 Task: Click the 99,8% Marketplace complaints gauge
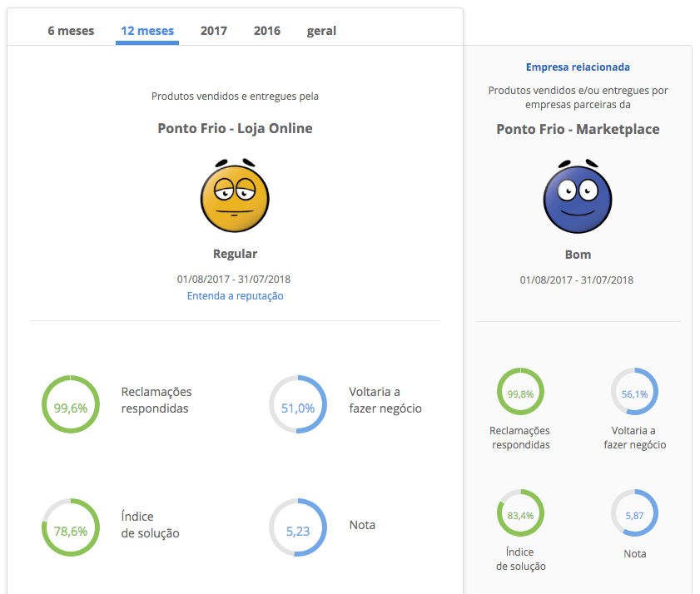click(x=520, y=394)
